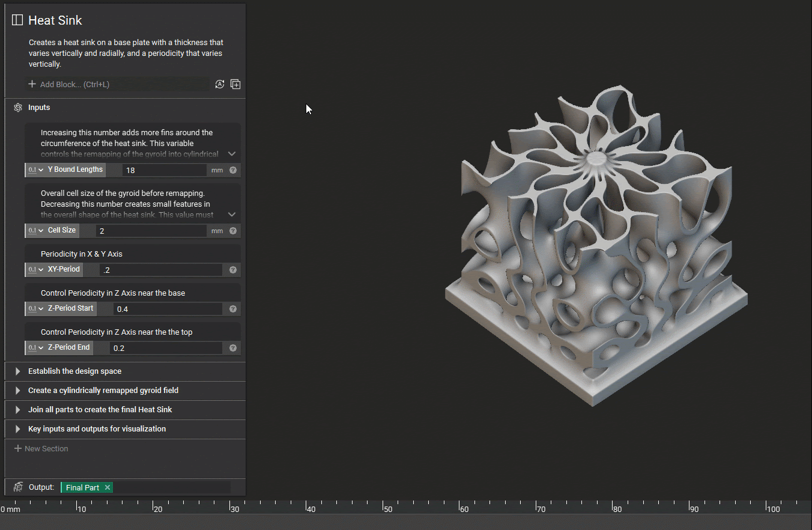Open help for Z-Period Start input

[x=233, y=309]
